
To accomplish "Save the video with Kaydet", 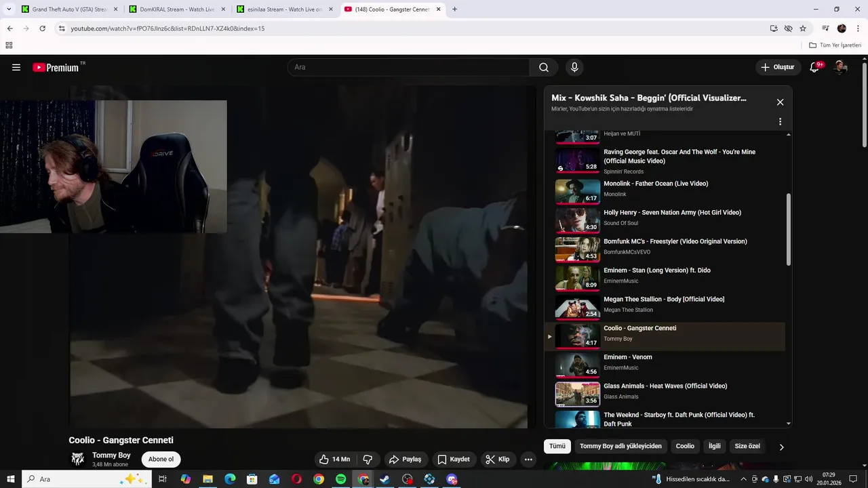I will tap(454, 460).
